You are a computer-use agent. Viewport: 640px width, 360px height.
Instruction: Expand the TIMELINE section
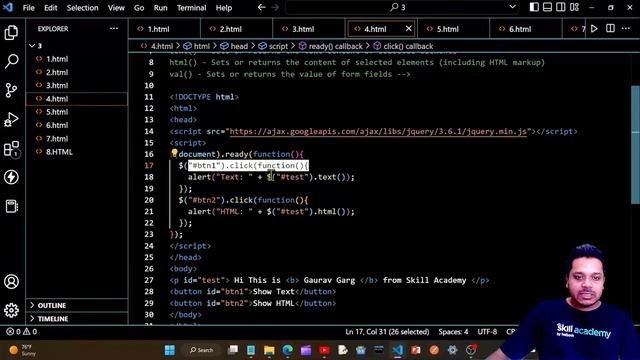point(77,318)
